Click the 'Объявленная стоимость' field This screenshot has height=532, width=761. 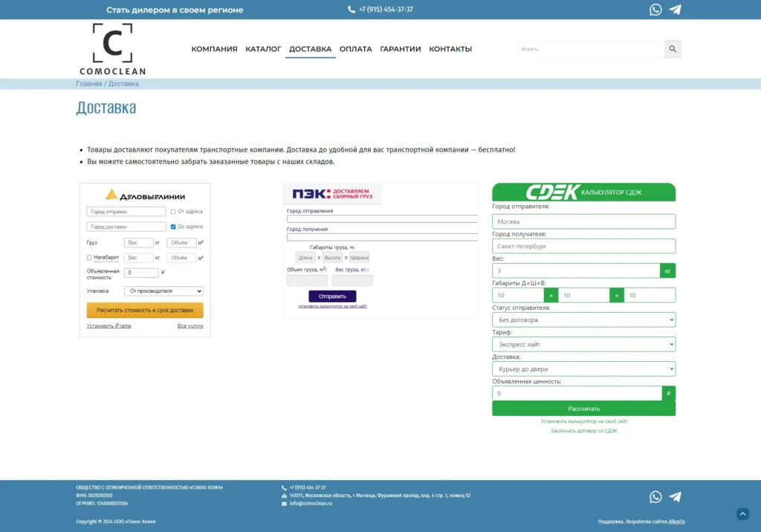(141, 273)
